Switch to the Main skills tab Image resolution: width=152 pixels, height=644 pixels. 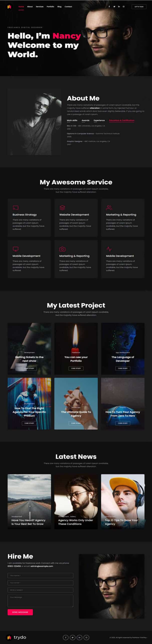[72, 120]
